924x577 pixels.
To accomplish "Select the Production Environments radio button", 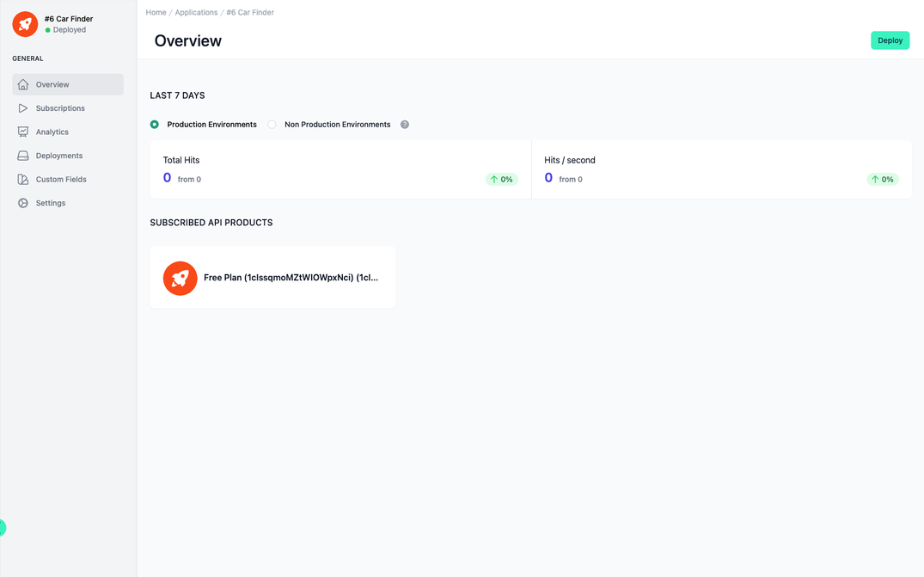I will [154, 124].
